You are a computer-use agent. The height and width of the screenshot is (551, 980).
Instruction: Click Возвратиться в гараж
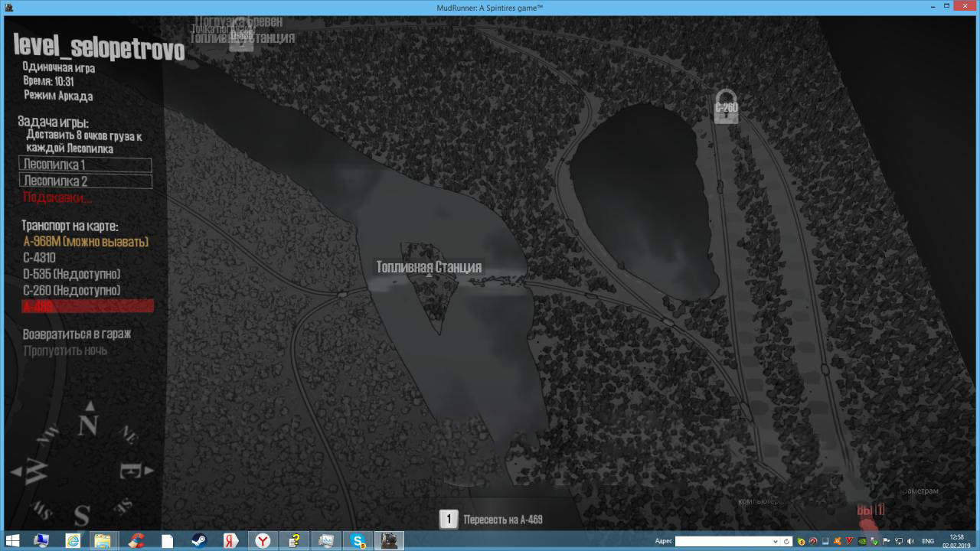coord(77,334)
